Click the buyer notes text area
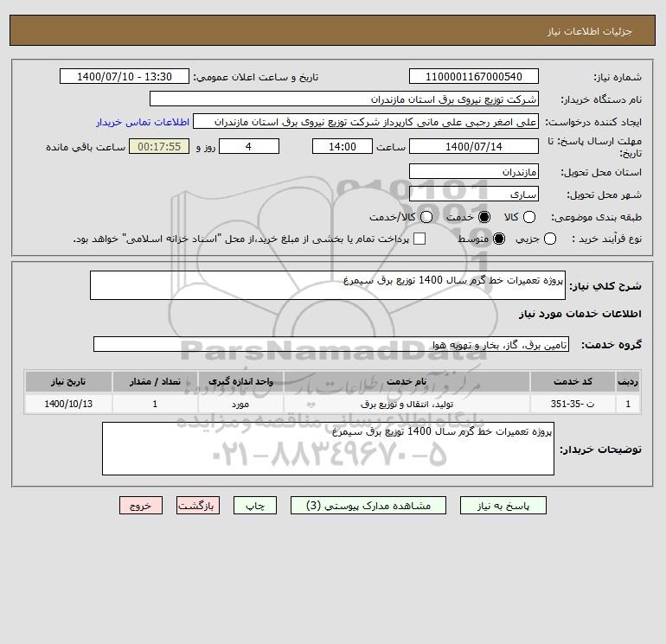 (x=328, y=449)
